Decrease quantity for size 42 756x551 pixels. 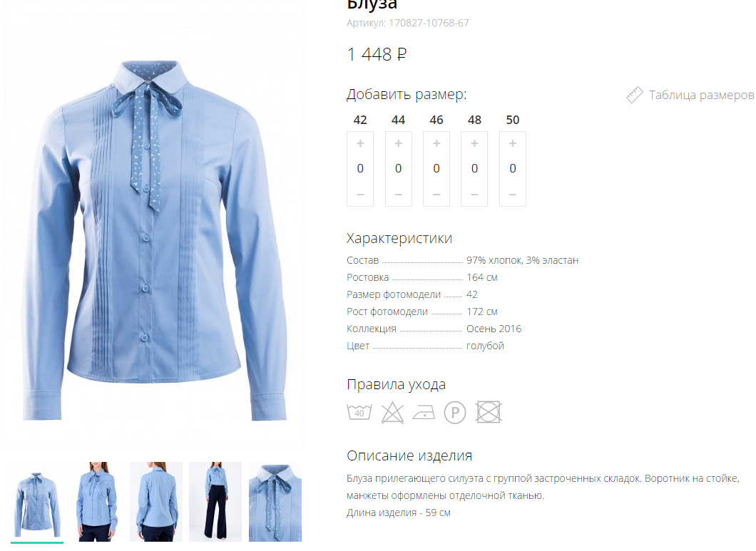pos(360,195)
